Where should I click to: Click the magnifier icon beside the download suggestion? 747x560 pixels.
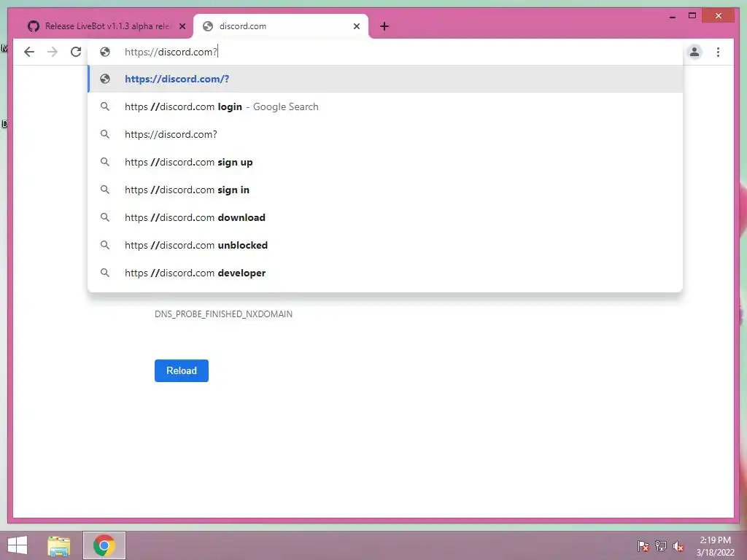coord(105,217)
